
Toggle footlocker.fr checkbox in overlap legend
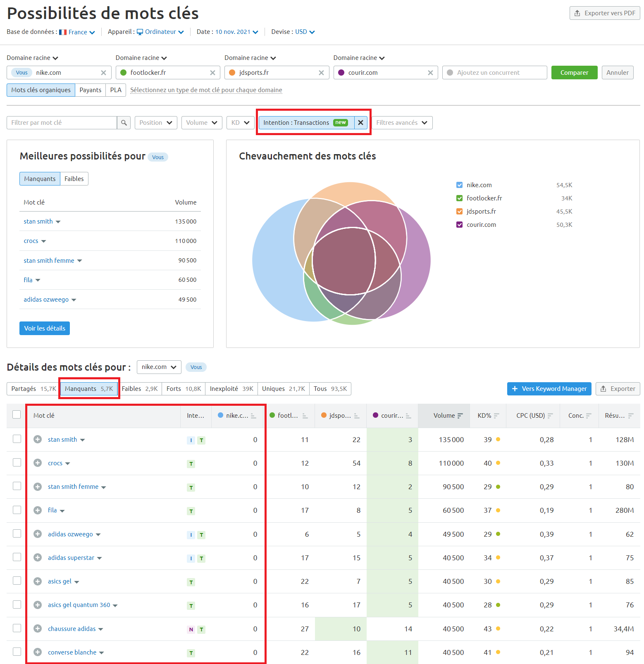point(459,198)
